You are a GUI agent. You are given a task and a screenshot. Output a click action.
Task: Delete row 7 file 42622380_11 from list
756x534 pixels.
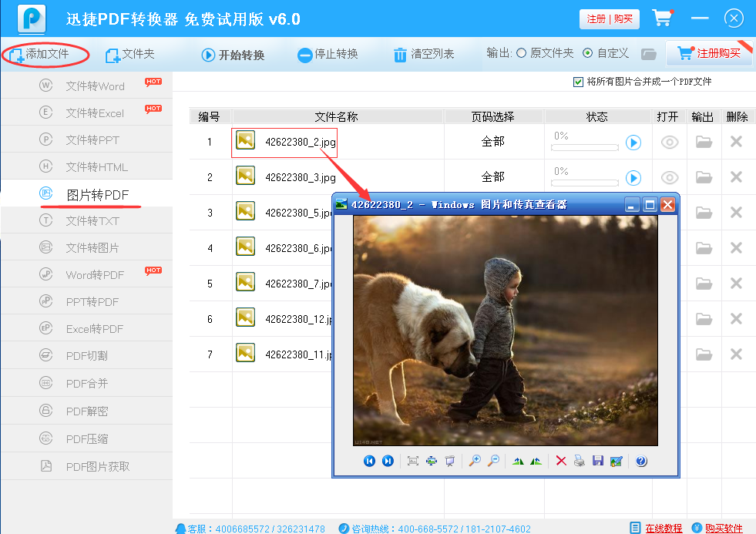click(x=736, y=354)
